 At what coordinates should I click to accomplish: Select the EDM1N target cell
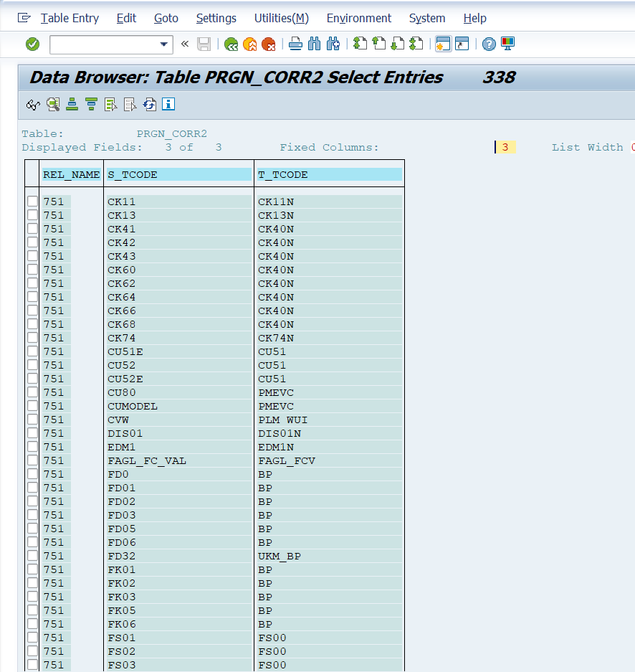point(329,447)
